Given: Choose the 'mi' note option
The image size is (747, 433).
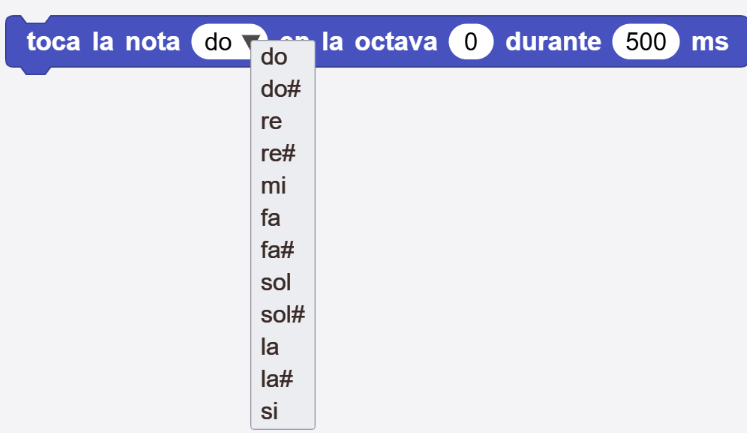Looking at the screenshot, I should 273,186.
